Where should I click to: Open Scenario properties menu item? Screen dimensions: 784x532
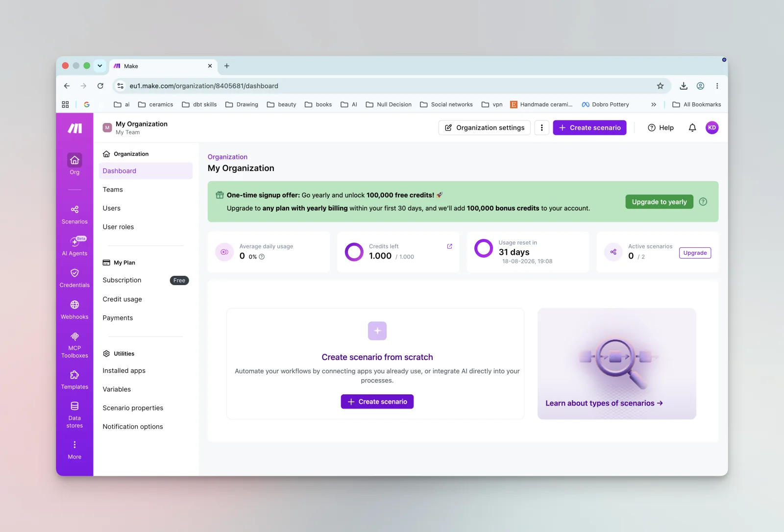tap(133, 408)
